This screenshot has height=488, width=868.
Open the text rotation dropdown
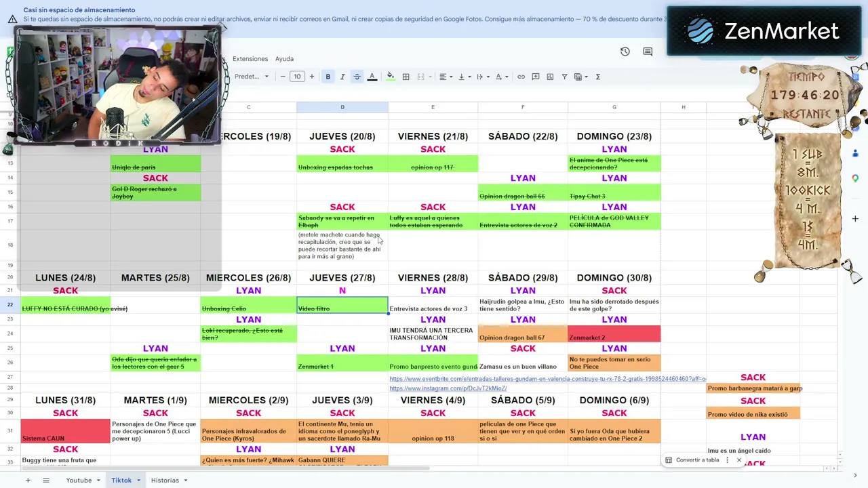click(x=501, y=77)
